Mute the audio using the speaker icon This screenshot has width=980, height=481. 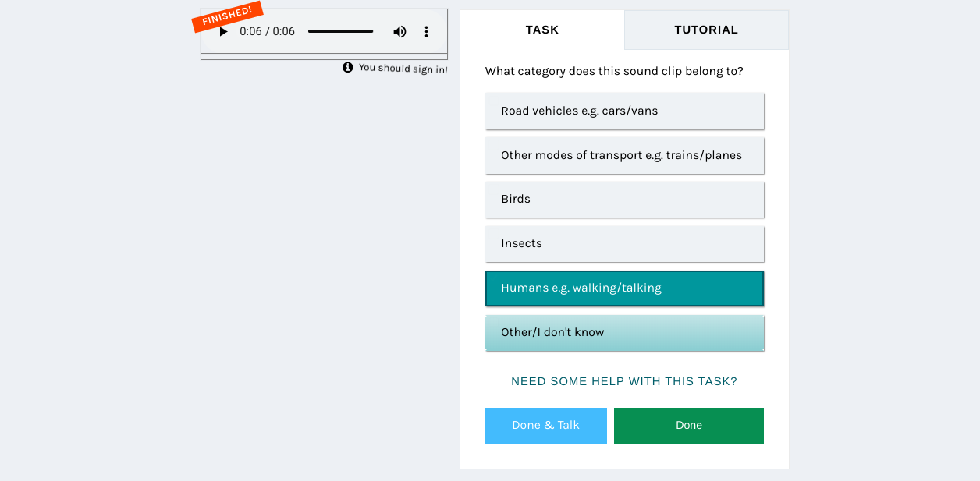tap(399, 32)
